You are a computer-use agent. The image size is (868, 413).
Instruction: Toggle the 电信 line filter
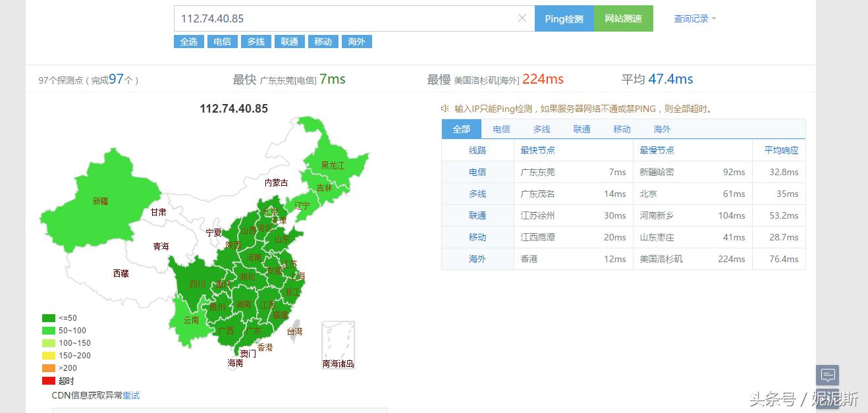pyautogui.click(x=222, y=41)
